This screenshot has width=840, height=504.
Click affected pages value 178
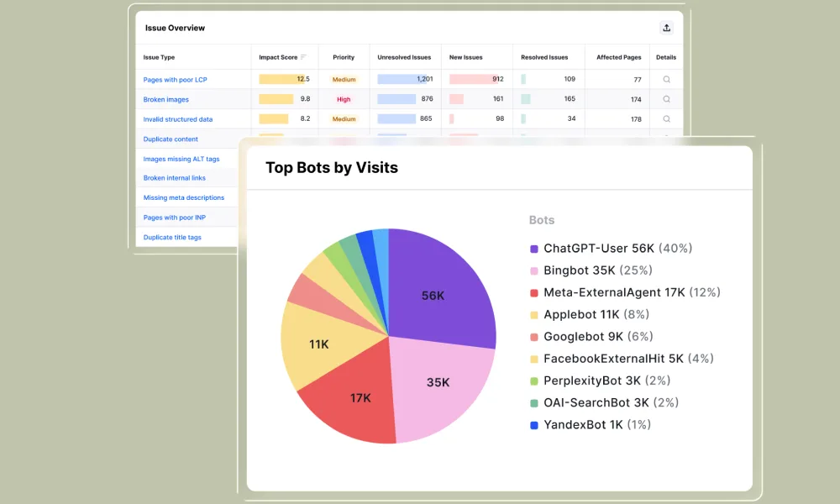click(x=636, y=119)
